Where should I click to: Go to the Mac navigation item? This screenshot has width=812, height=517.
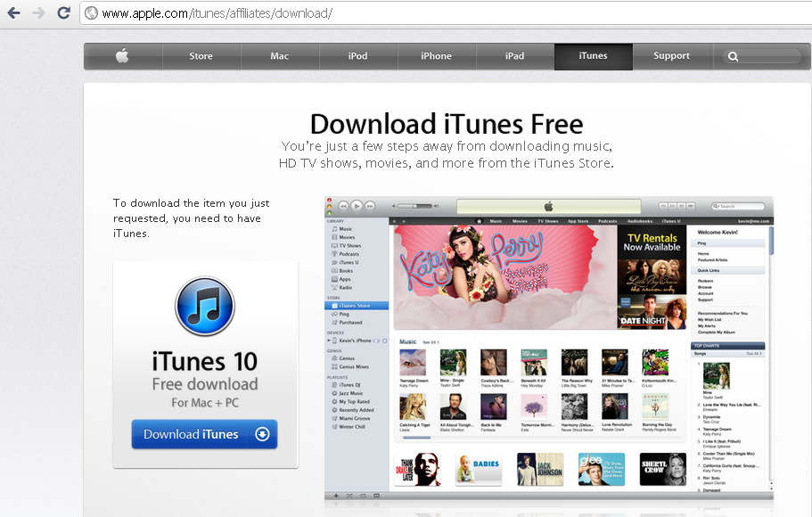[280, 56]
